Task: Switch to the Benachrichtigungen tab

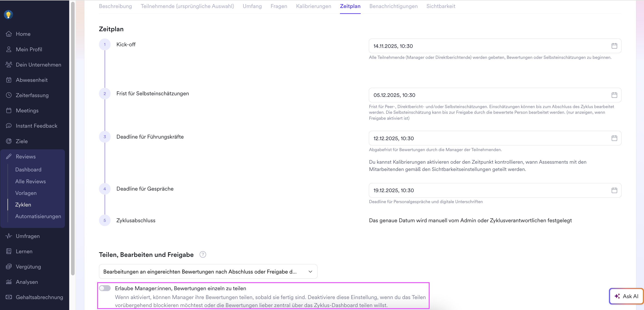Action: [x=393, y=6]
